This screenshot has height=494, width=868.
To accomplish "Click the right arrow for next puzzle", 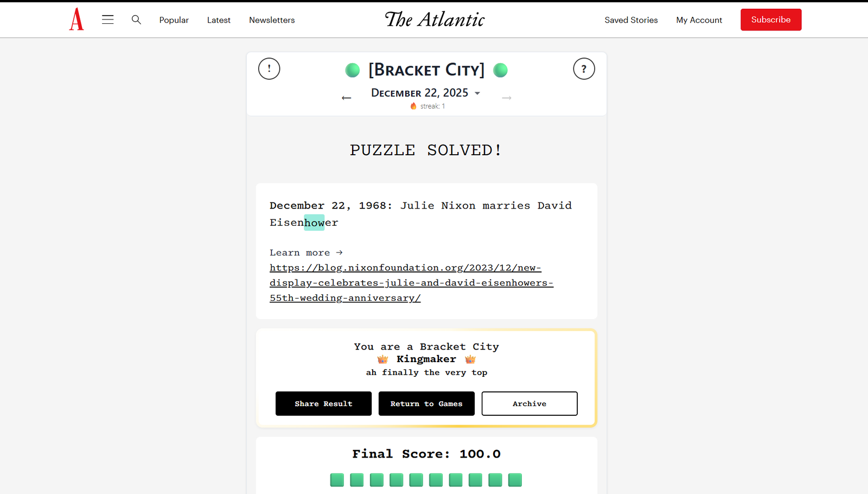I will point(507,98).
